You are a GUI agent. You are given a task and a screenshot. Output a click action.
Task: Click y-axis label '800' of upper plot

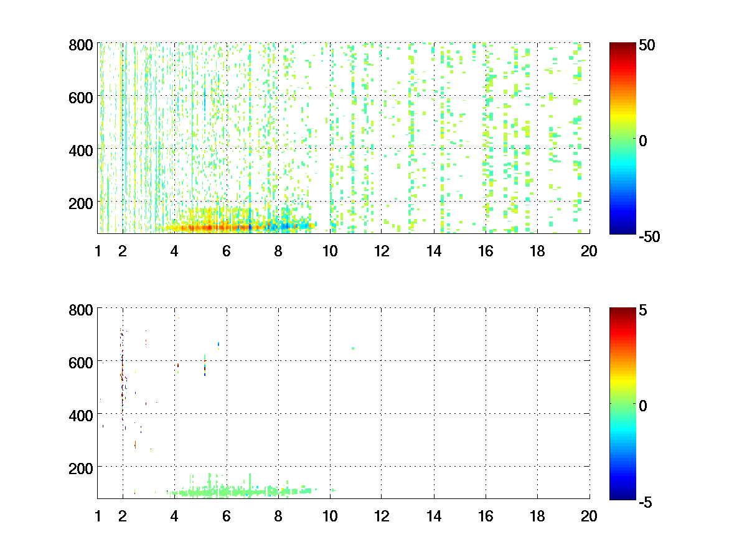tap(82, 45)
